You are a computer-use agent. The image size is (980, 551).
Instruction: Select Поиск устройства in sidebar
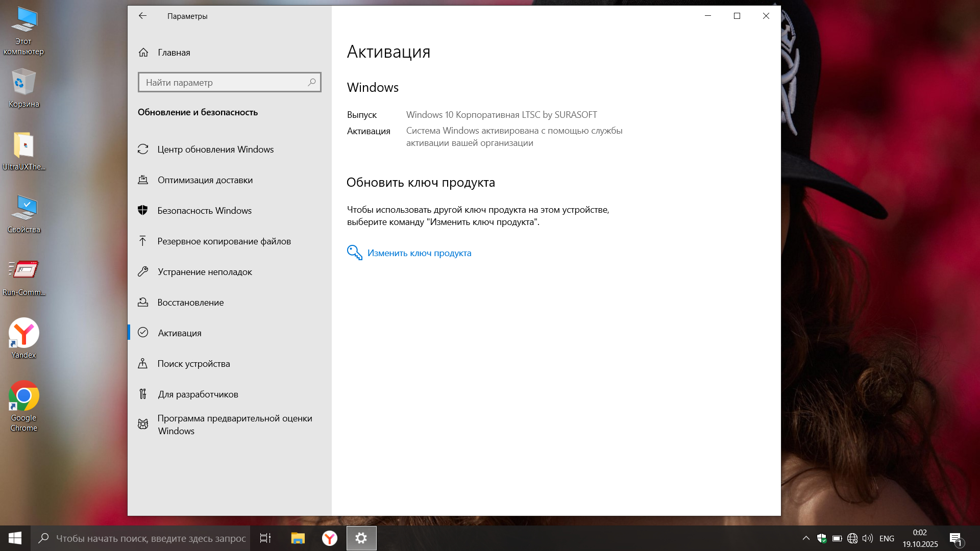[193, 364]
